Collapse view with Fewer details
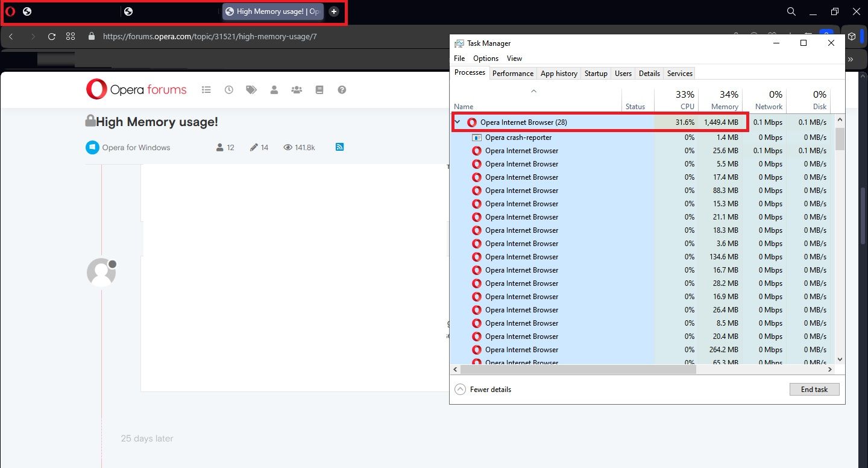Image resolution: width=868 pixels, height=468 pixels. click(483, 390)
